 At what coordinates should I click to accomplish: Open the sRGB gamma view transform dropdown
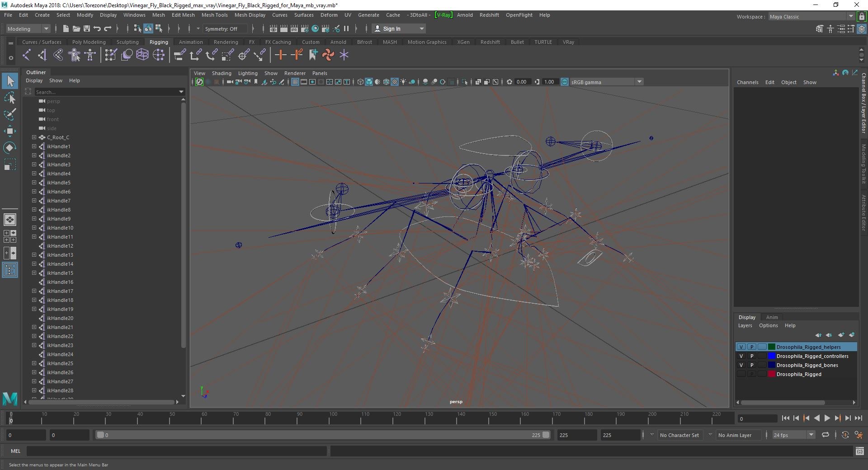(606, 82)
